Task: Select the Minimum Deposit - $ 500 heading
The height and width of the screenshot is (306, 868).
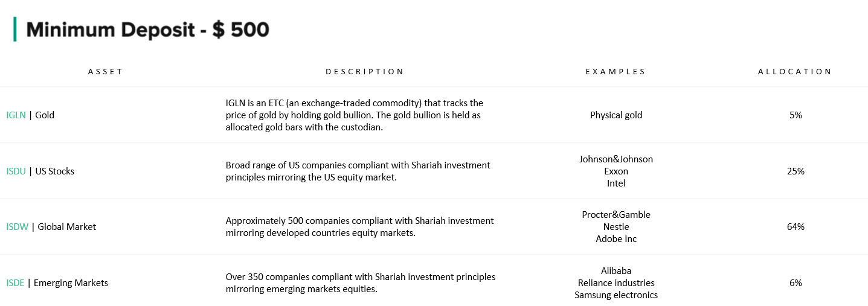Action: coord(147,30)
